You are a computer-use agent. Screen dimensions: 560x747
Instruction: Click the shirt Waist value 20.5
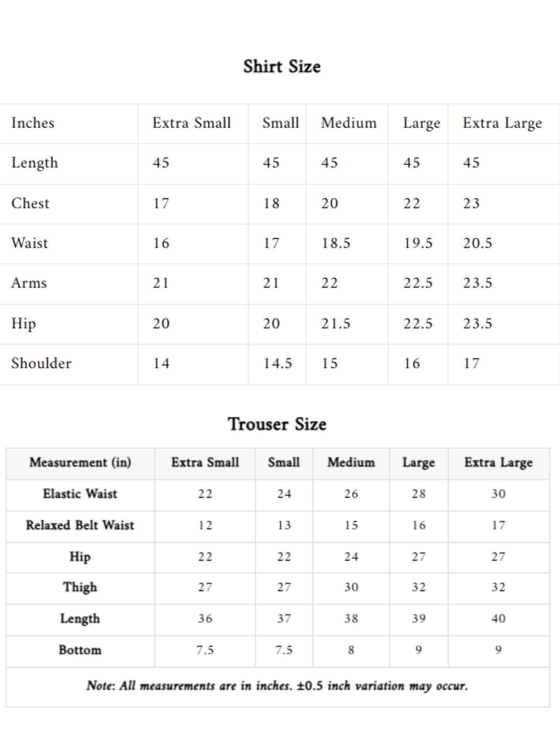click(x=477, y=243)
